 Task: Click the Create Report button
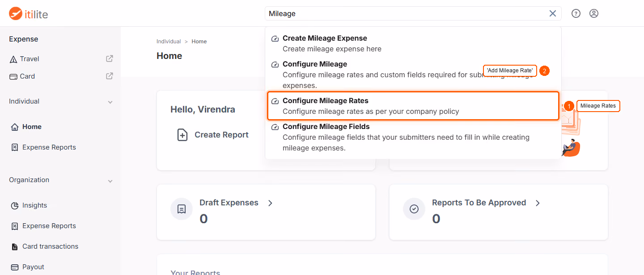pyautogui.click(x=213, y=135)
